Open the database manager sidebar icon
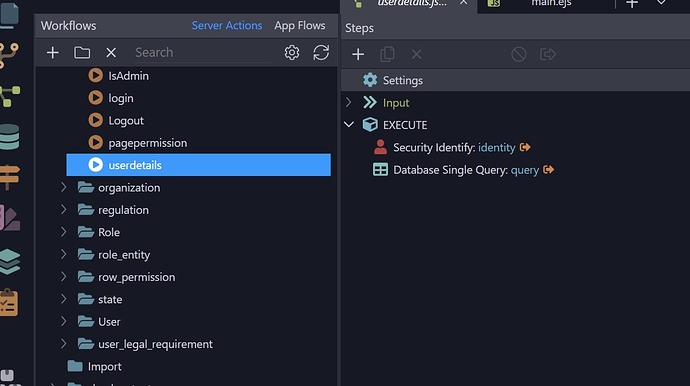 (x=10, y=137)
